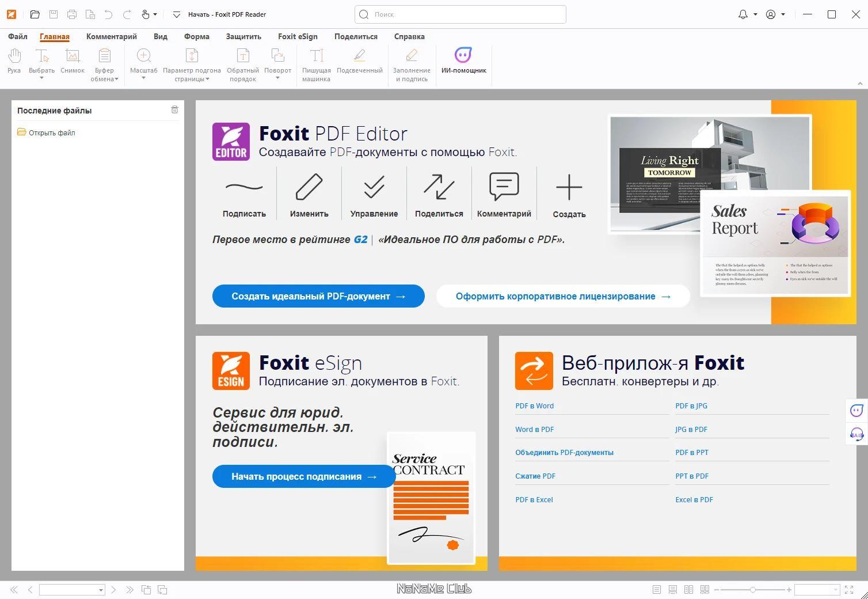Switch to the Foxit eSign ribbon tab
Viewport: 868px width, 599px height.
coord(298,36)
